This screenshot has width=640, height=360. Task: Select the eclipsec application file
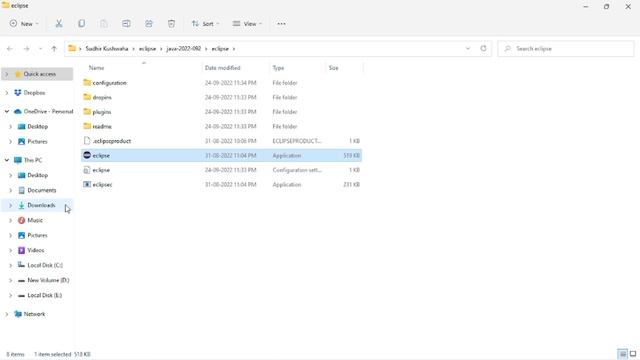[x=222, y=184]
